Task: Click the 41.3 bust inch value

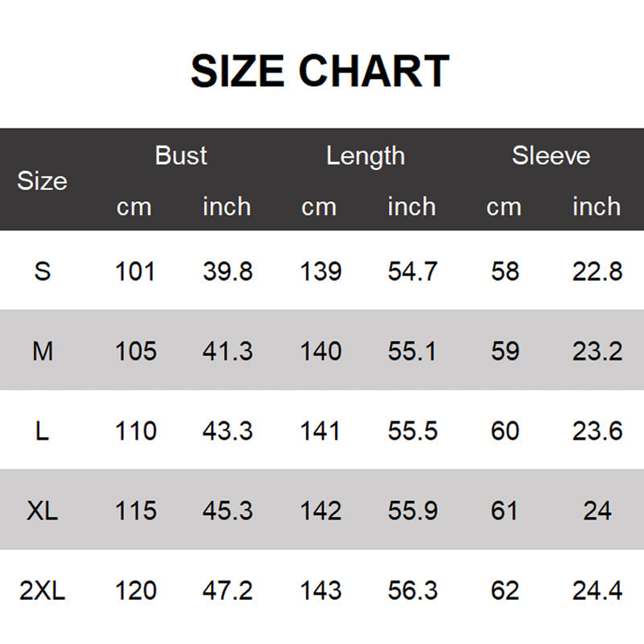Action: 228,351
